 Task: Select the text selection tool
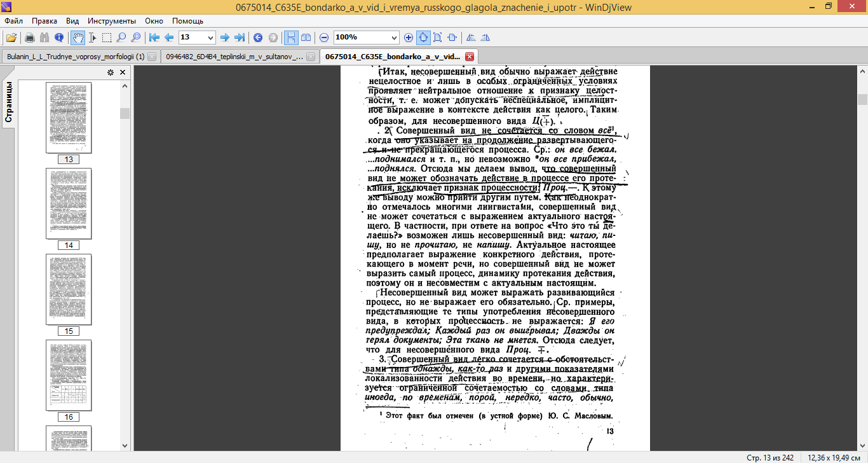(x=92, y=38)
